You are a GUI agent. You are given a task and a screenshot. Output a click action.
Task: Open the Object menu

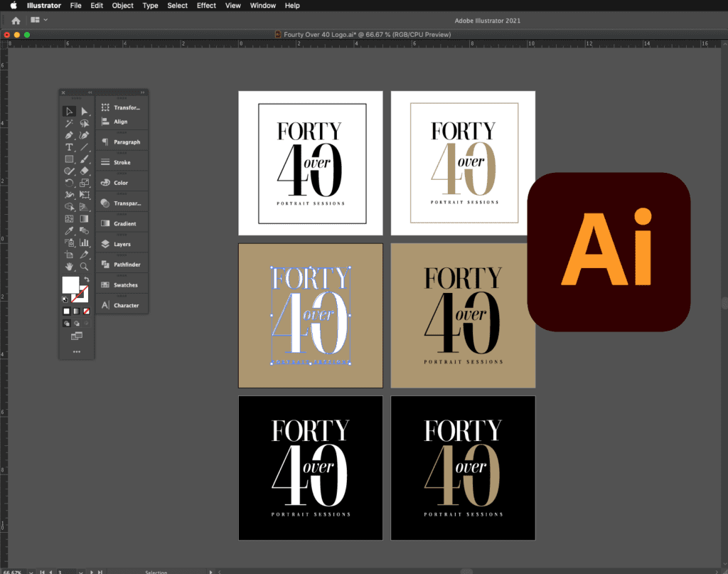[122, 6]
